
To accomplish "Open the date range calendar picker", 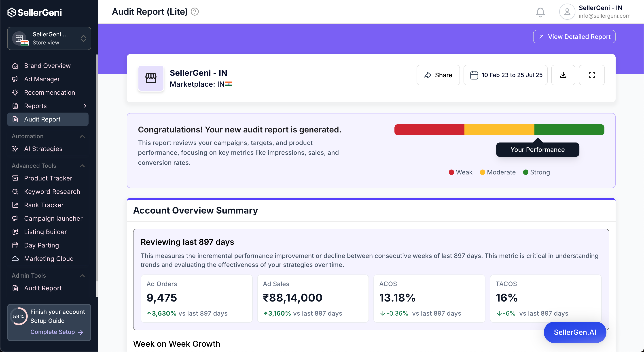I will [505, 75].
